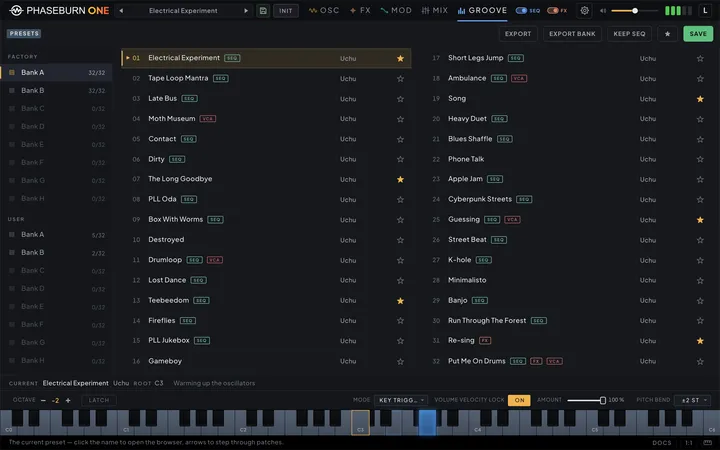Click the green SAVE button
The height and width of the screenshot is (450, 720).
coord(698,34)
